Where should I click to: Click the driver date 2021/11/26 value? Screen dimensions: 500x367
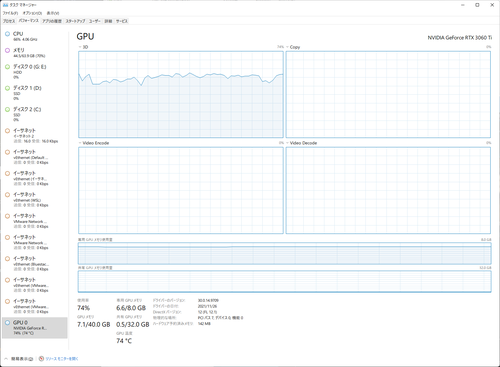pos(207,306)
